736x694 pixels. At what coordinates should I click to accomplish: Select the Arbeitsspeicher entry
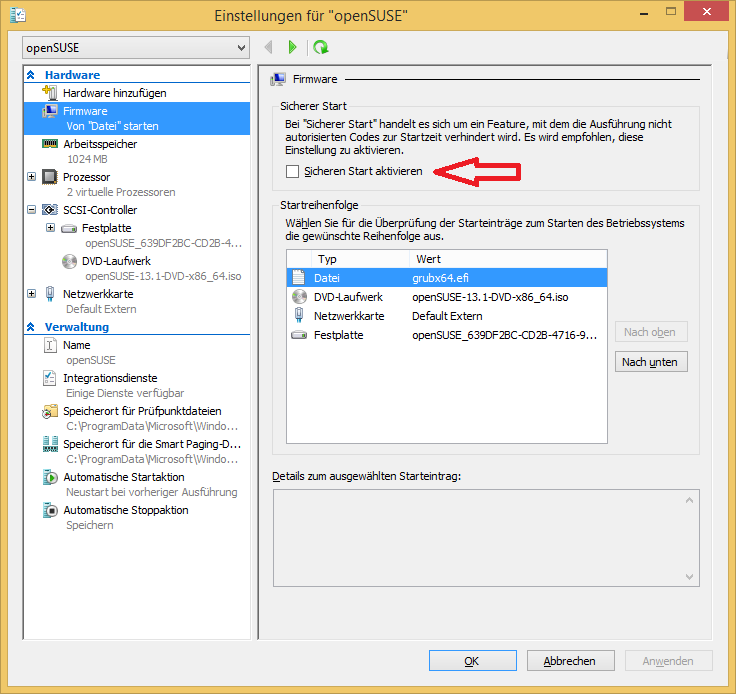(x=100, y=144)
